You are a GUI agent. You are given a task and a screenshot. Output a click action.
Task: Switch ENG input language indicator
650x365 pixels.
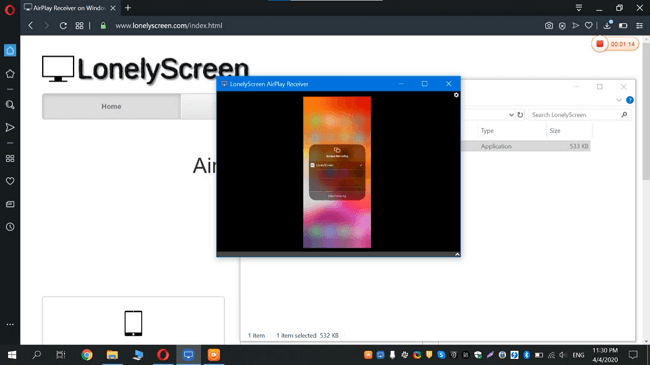pos(578,355)
